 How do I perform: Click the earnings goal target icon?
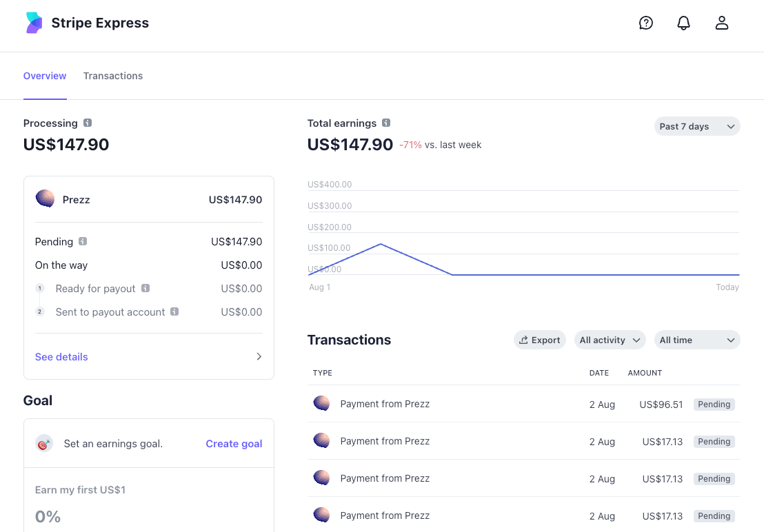tap(44, 444)
